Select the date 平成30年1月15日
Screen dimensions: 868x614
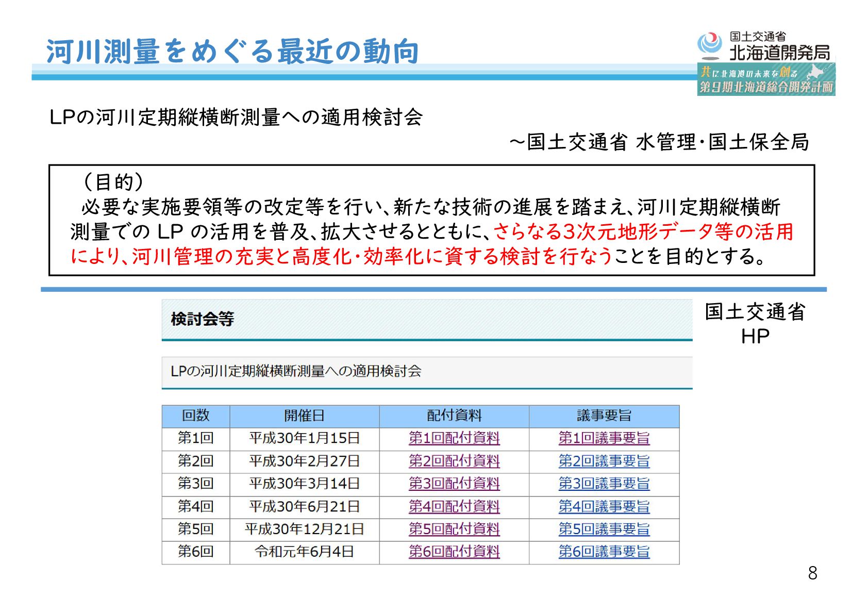point(304,438)
